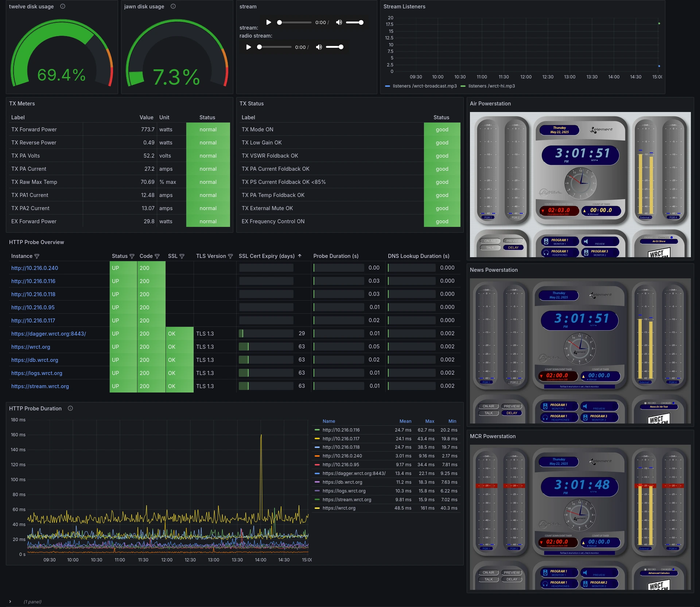Screen dimensions: 700x607
Task: Click TALK button on News Powerstation
Action: pos(488,413)
